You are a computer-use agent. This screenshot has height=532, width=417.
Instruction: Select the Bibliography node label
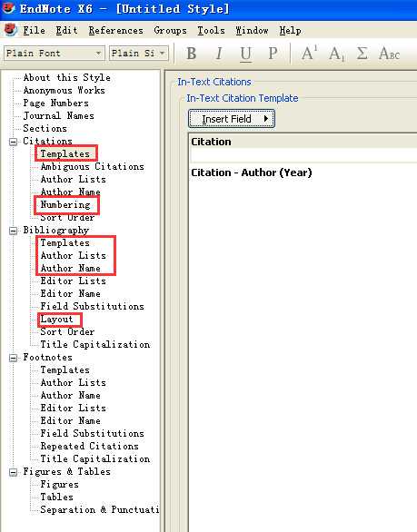pyautogui.click(x=55, y=230)
